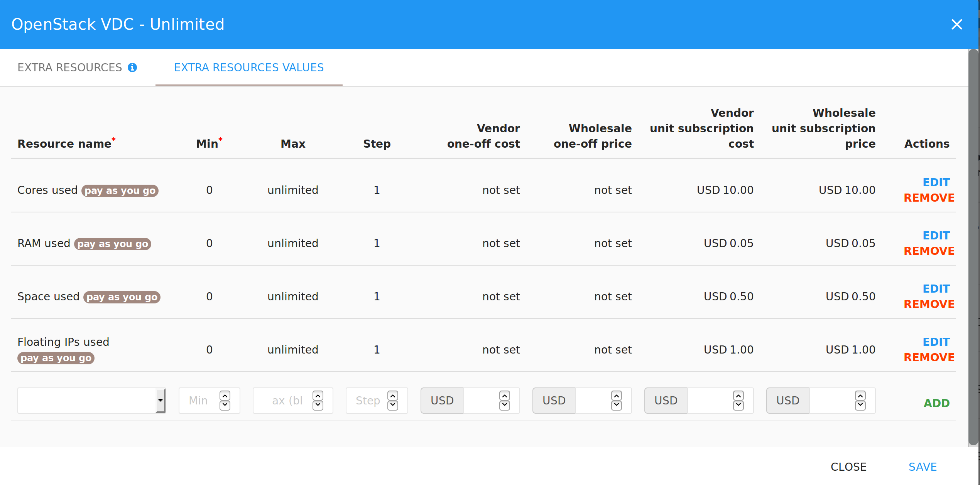Edit the Space used resource
980x485 pixels.
(x=936, y=289)
